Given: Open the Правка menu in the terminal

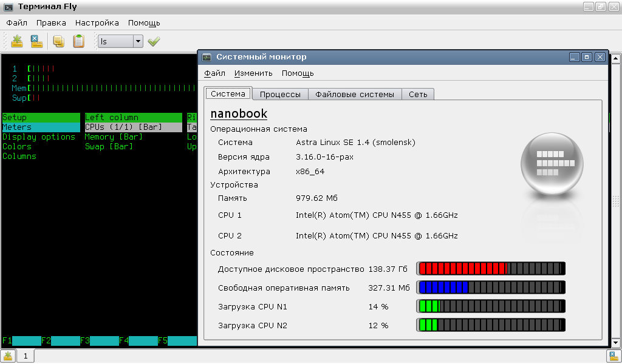Looking at the screenshot, I should point(51,23).
